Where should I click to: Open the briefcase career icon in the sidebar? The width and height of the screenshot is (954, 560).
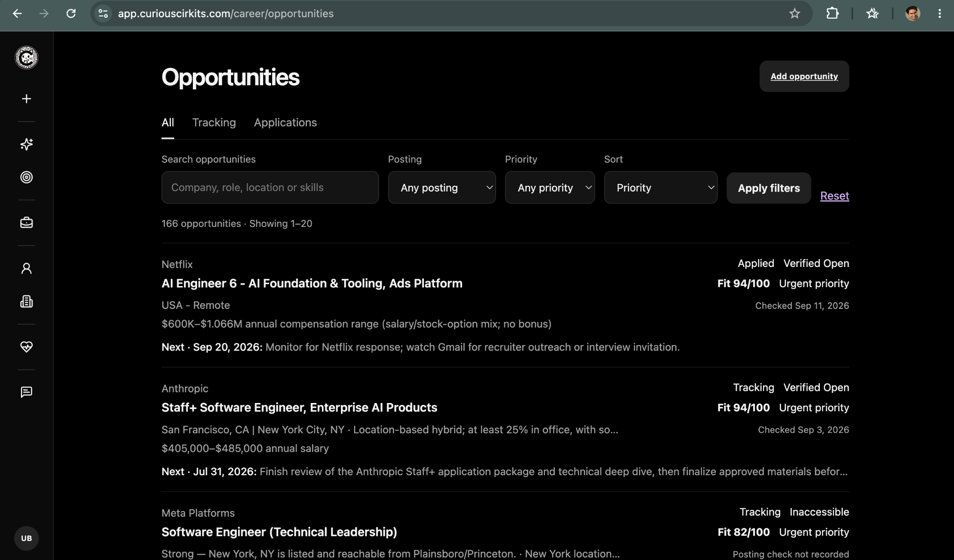tap(27, 223)
